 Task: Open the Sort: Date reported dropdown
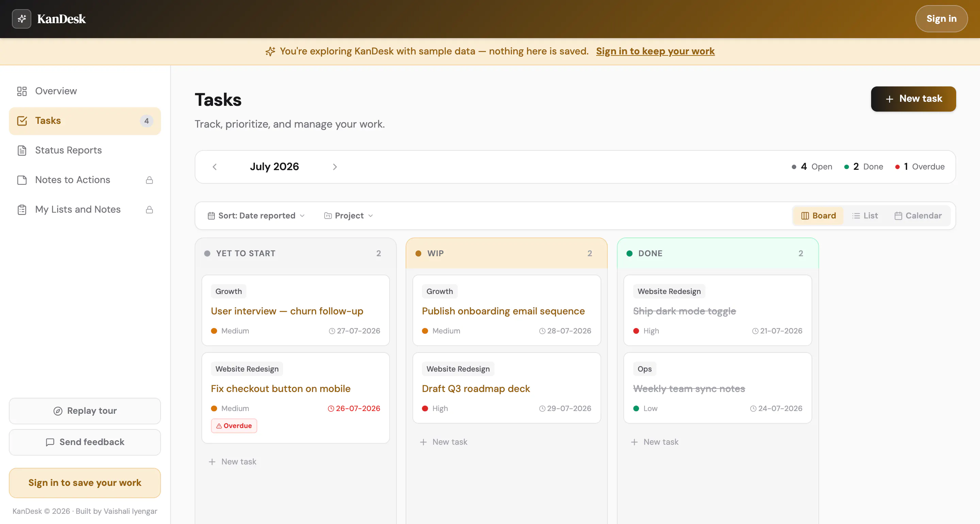pyautogui.click(x=256, y=216)
